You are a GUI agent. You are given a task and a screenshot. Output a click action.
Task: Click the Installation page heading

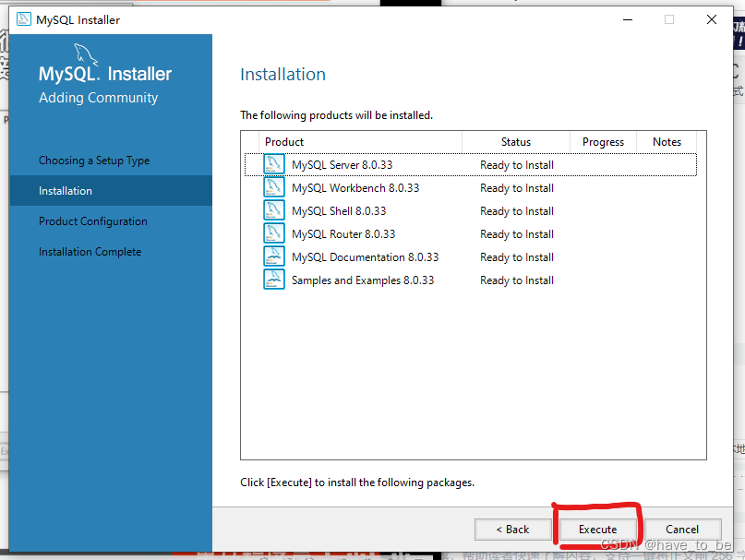282,75
